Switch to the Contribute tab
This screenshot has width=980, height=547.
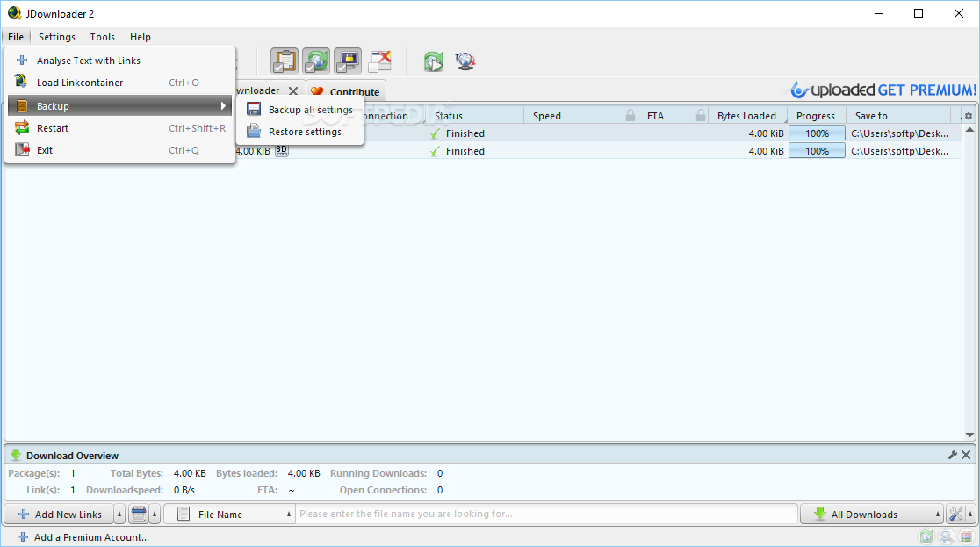coord(346,91)
